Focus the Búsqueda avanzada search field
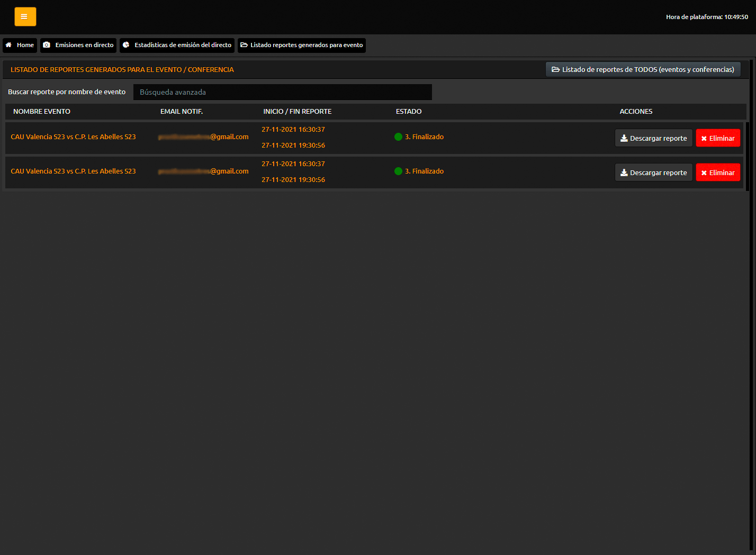756x555 pixels. (282, 92)
